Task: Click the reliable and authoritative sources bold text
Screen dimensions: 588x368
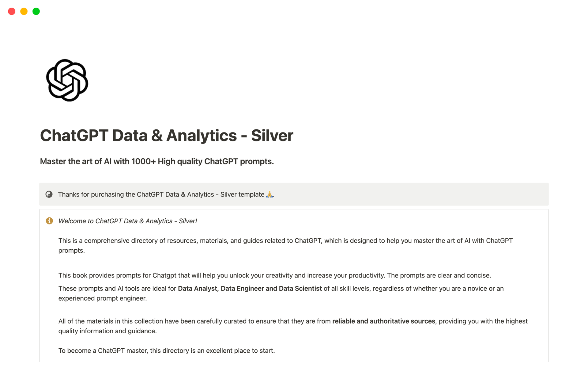Action: [384, 321]
